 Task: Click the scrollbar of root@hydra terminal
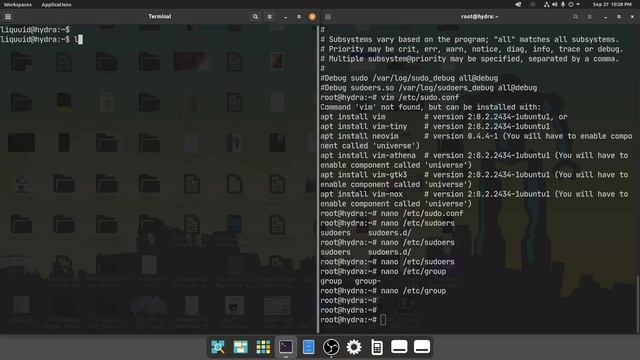tap(638, 303)
